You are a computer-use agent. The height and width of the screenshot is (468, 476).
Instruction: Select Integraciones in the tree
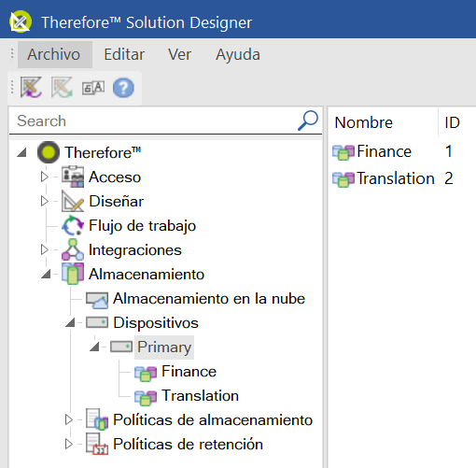135,249
